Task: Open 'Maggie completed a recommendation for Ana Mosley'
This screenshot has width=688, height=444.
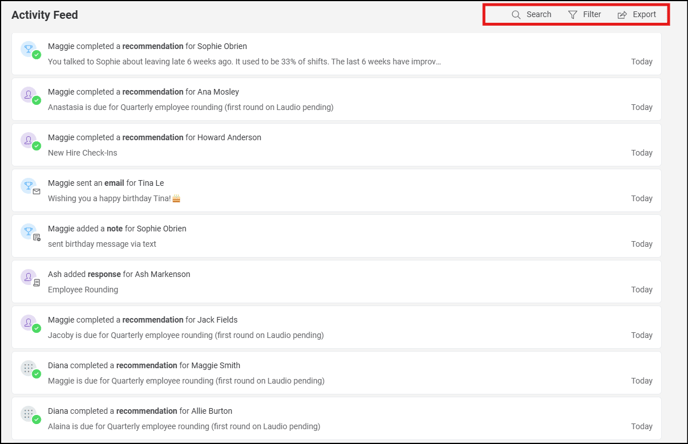Action: (336, 100)
